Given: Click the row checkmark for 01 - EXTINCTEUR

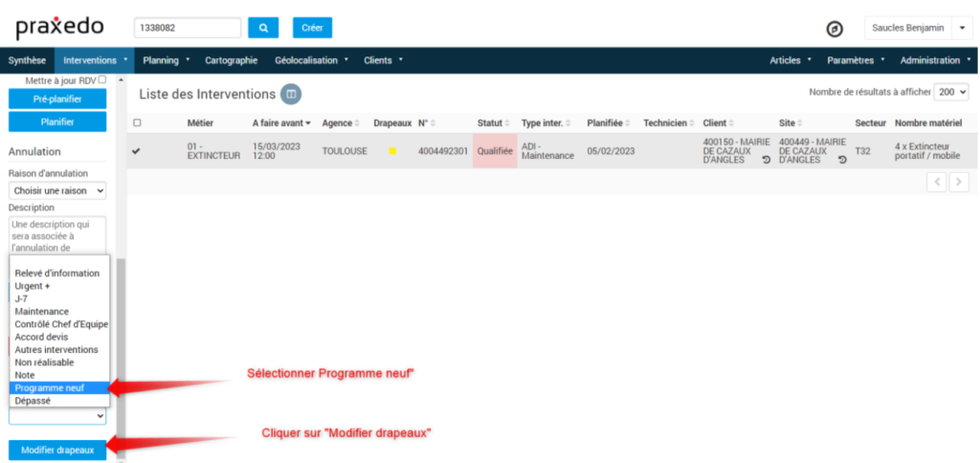Looking at the screenshot, I should 136,151.
